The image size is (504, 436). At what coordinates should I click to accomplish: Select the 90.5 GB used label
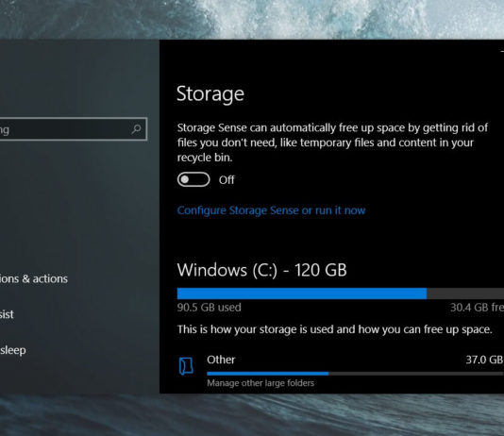click(x=210, y=308)
